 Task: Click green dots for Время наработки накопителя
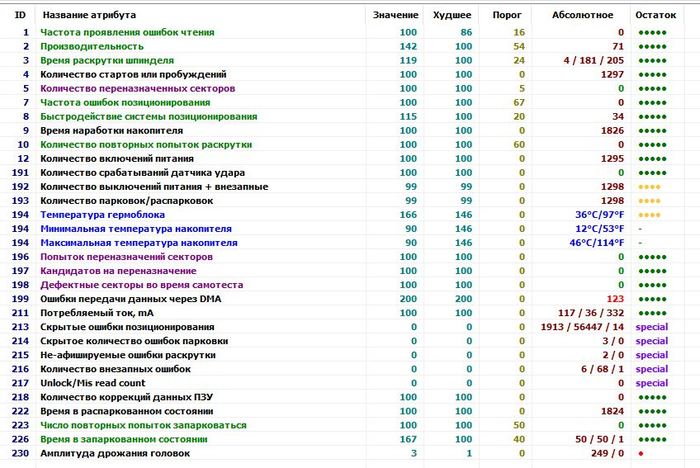652,131
